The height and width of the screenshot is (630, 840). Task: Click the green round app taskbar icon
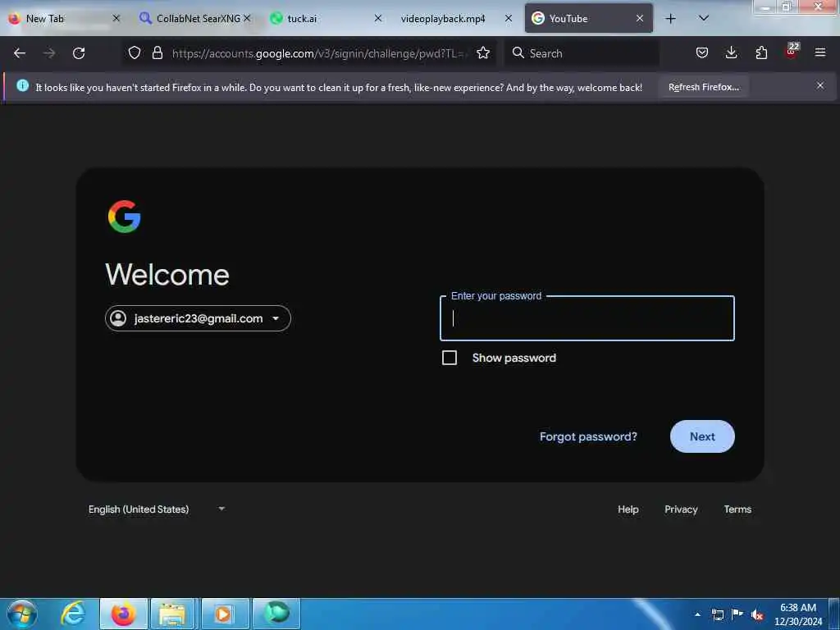(276, 614)
